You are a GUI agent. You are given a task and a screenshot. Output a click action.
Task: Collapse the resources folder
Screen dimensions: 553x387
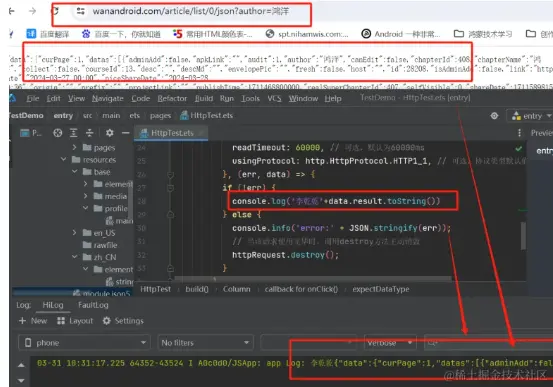[x=63, y=159]
